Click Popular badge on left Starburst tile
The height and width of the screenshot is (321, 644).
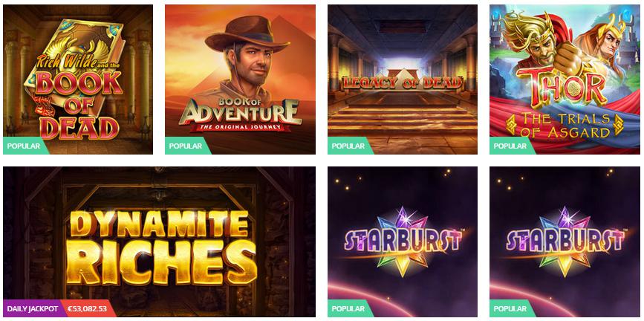(x=350, y=308)
